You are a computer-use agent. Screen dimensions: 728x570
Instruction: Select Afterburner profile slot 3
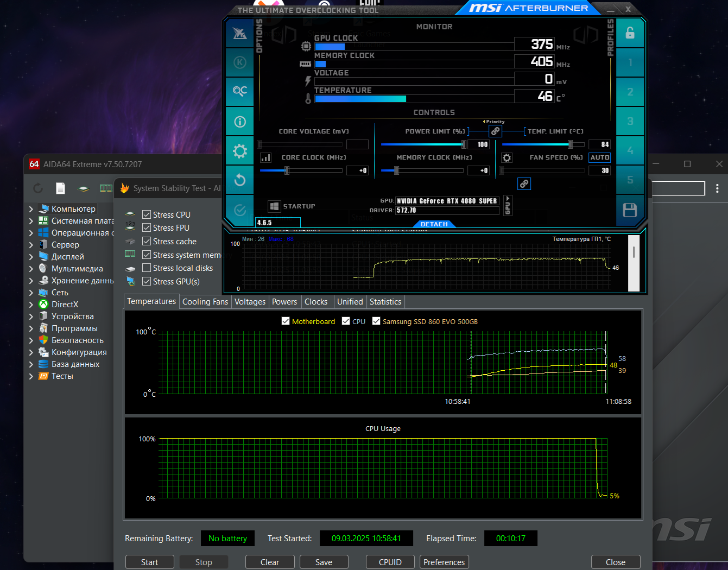630,121
